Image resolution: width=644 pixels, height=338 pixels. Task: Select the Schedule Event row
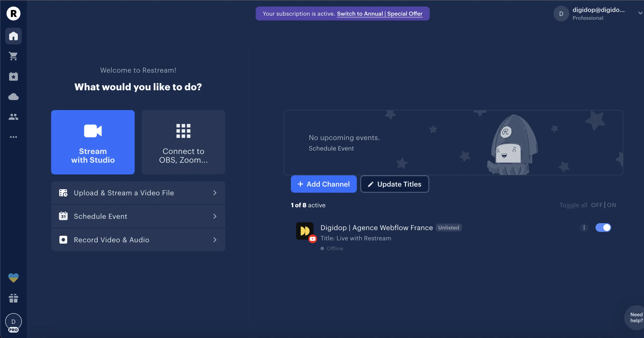[x=138, y=216]
